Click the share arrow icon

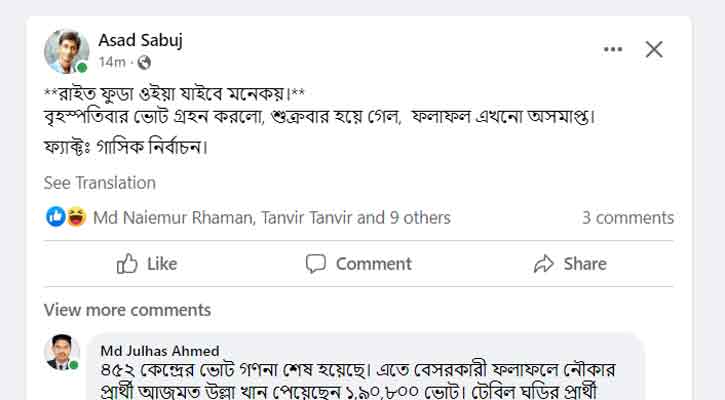point(544,264)
